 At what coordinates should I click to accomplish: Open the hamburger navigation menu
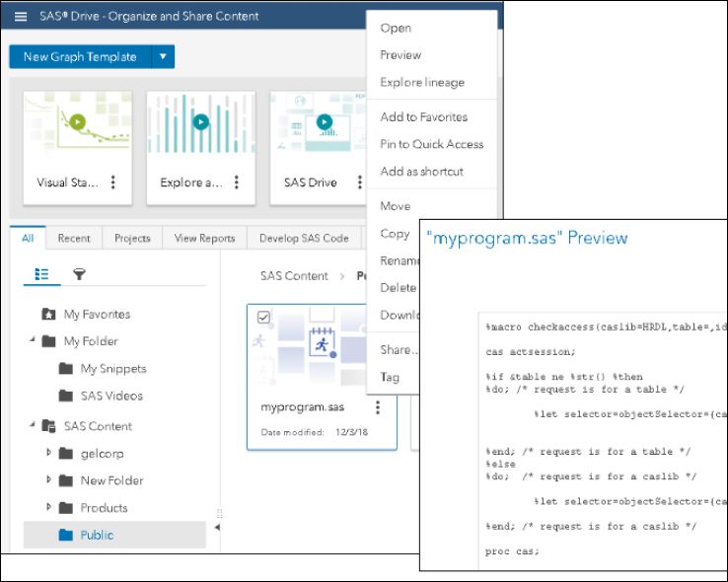point(21,17)
